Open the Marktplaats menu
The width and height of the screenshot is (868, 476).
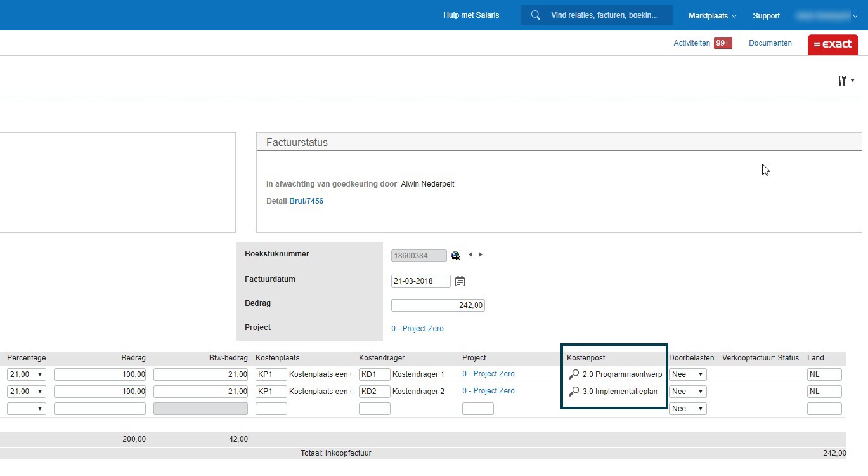tap(713, 15)
